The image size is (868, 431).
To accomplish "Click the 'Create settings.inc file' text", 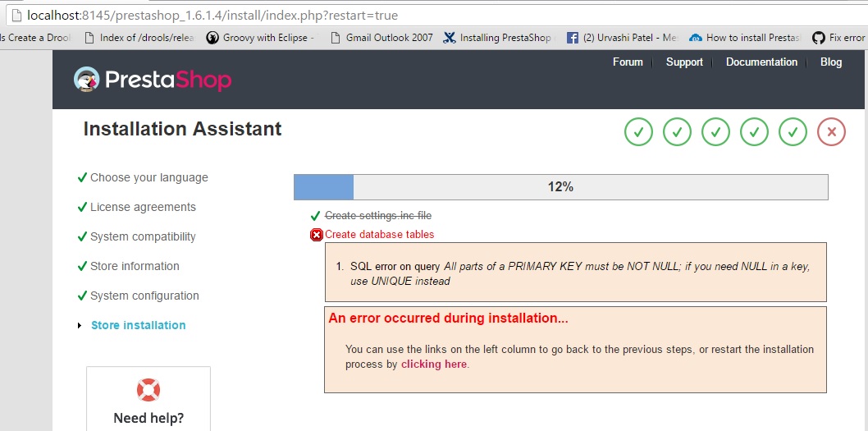I will 378,215.
